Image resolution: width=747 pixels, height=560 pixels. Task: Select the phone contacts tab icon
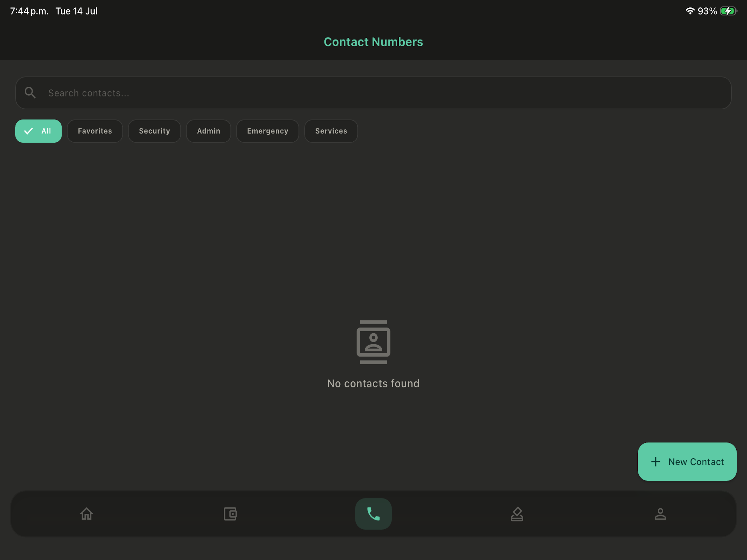point(373,514)
